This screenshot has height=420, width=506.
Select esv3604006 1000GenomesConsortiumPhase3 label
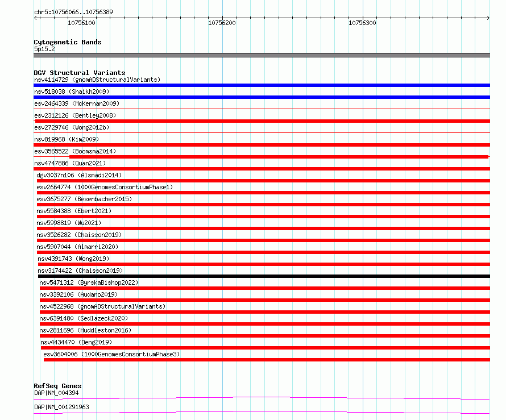[111, 354]
